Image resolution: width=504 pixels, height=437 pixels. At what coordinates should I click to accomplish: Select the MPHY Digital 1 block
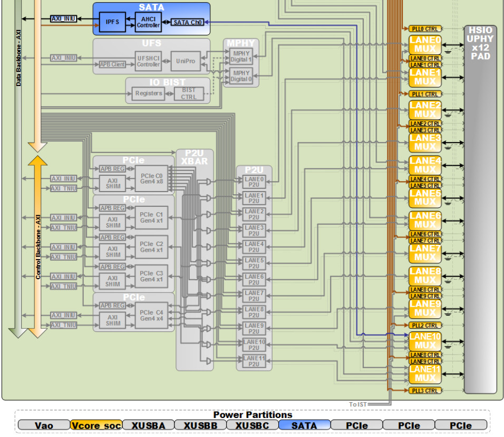coord(241,56)
